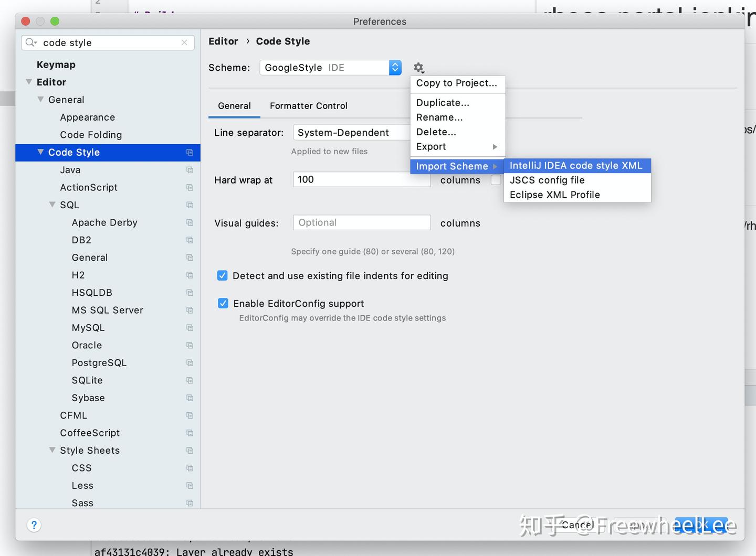Viewport: 756px width, 556px height.
Task: Select Eclipse XML Profile import option
Action: click(554, 195)
